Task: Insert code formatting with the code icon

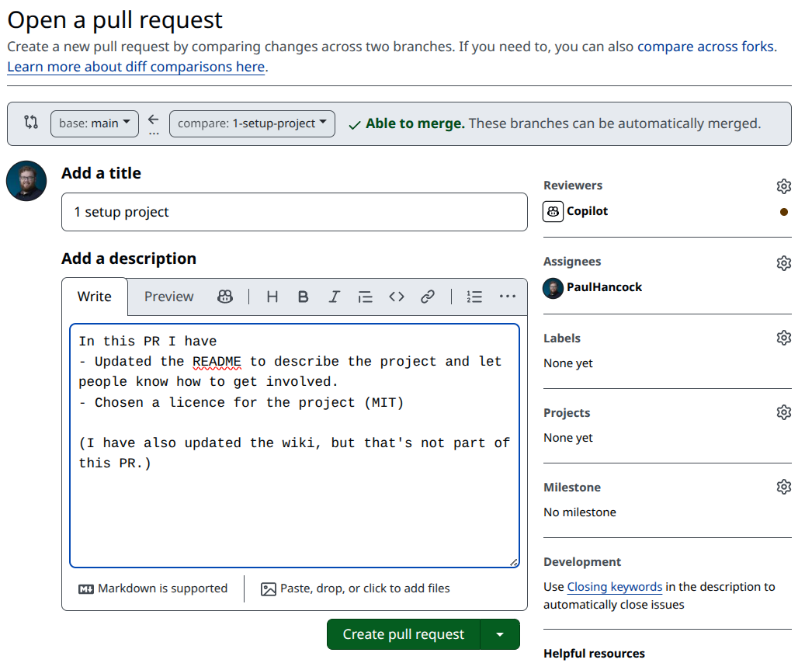Action: [x=397, y=297]
